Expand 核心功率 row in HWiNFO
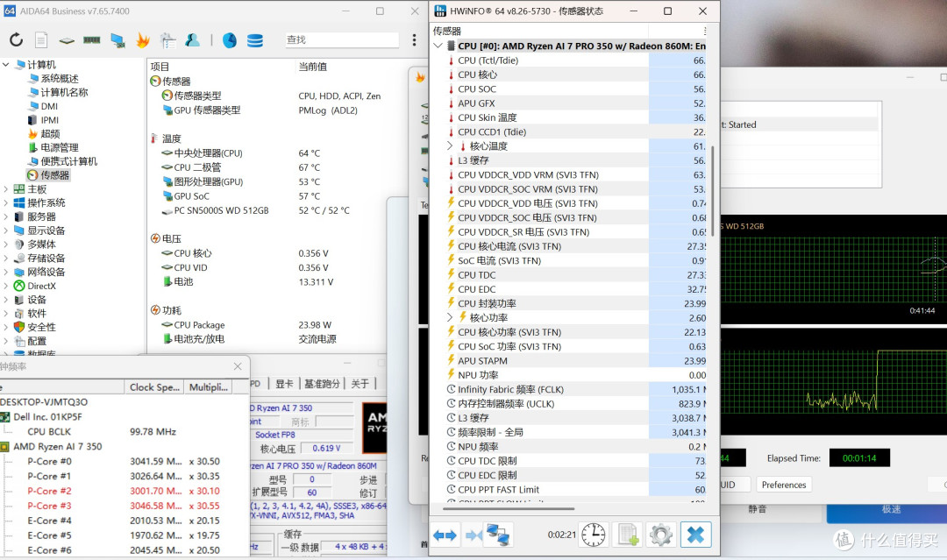The image size is (947, 560). (x=450, y=317)
